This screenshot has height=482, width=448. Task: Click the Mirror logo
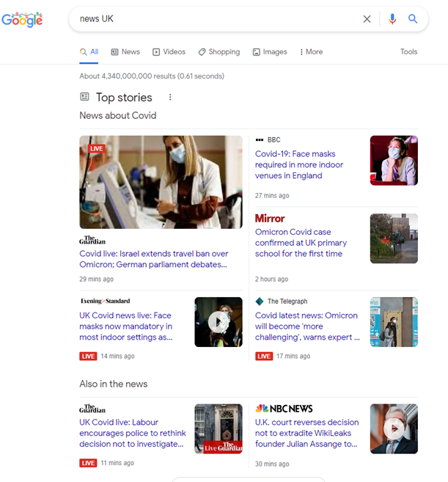(x=270, y=219)
